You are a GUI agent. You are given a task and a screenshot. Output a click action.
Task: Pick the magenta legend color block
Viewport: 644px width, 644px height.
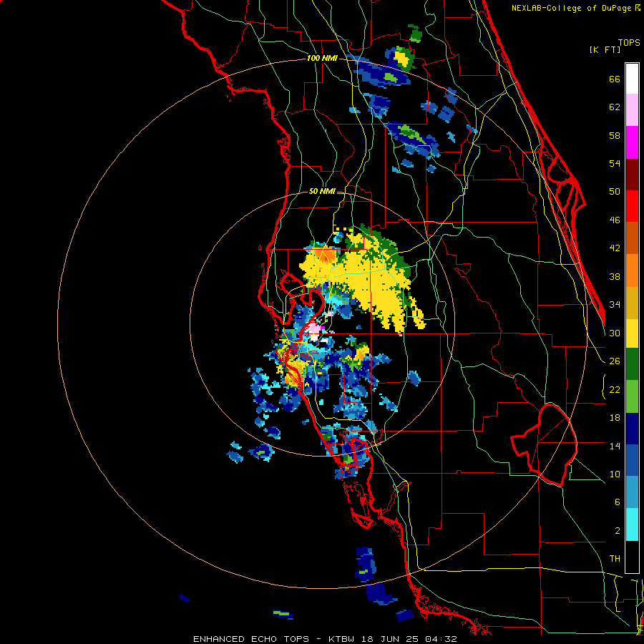[632, 142]
